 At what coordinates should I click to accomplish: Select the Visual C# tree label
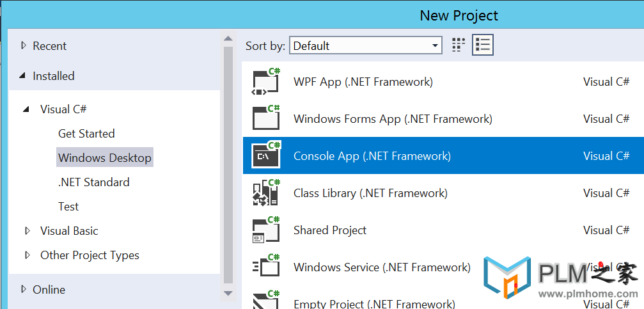pos(63,109)
